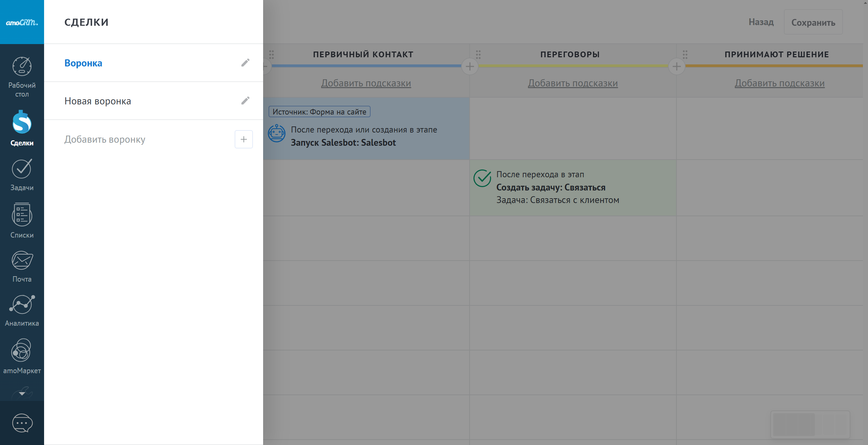
Task: Go to Задачи tasks icon
Action: click(x=22, y=175)
